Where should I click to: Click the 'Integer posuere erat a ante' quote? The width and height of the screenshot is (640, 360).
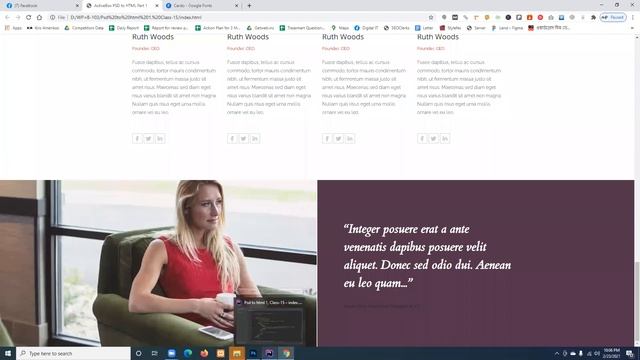click(427, 256)
